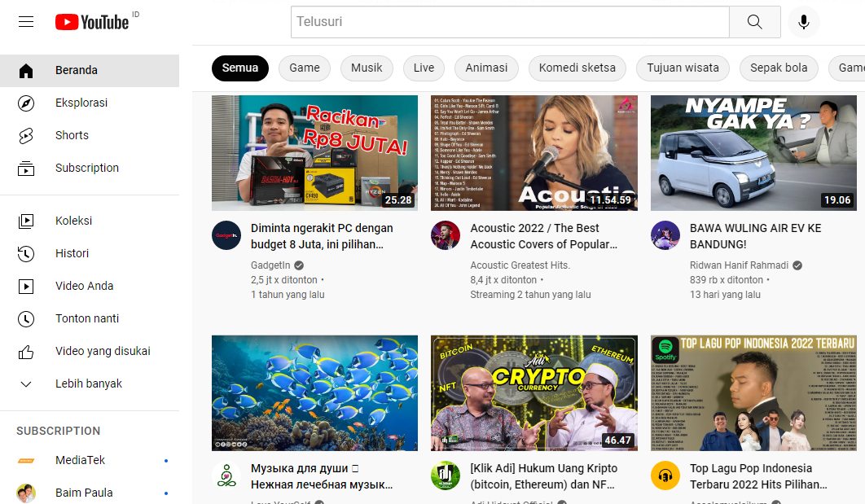Open GadgetIn channel avatar

(x=226, y=235)
